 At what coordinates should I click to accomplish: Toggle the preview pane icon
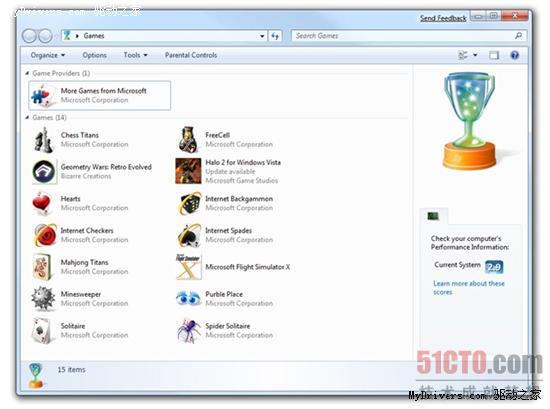[494, 55]
